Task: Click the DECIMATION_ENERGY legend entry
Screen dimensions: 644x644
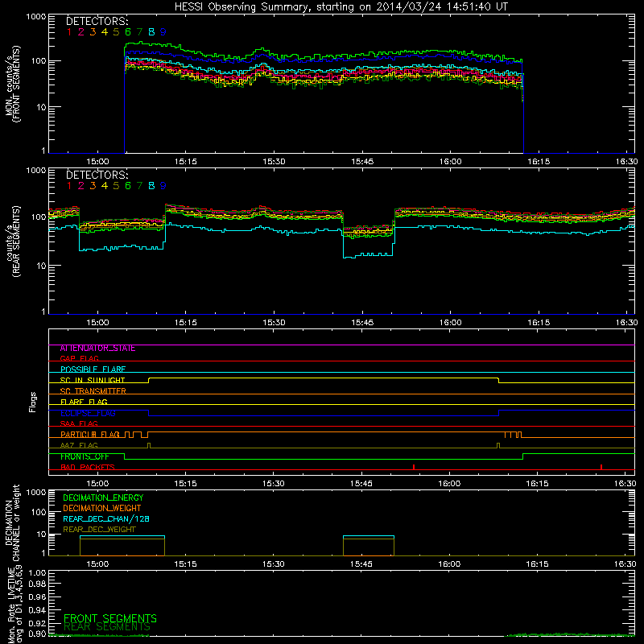Action: point(103,497)
